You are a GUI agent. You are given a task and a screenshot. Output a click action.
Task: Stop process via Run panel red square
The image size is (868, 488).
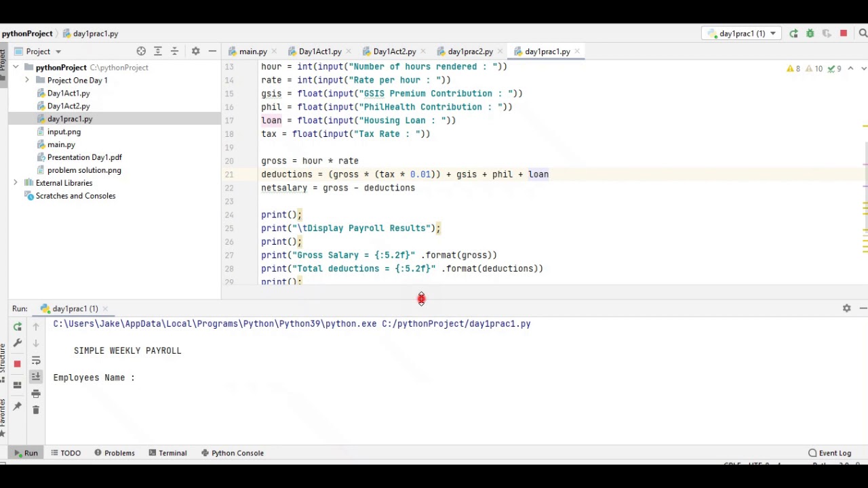pos(18,364)
